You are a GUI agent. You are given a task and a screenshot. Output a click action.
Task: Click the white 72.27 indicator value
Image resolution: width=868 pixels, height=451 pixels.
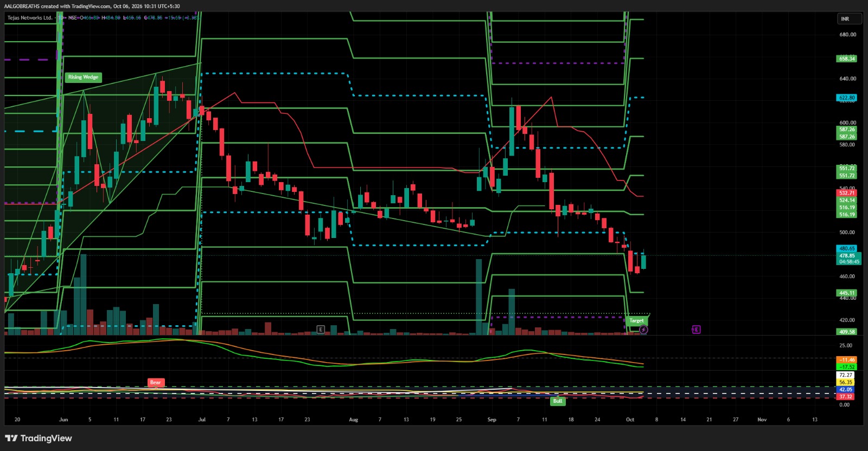[x=846, y=375]
